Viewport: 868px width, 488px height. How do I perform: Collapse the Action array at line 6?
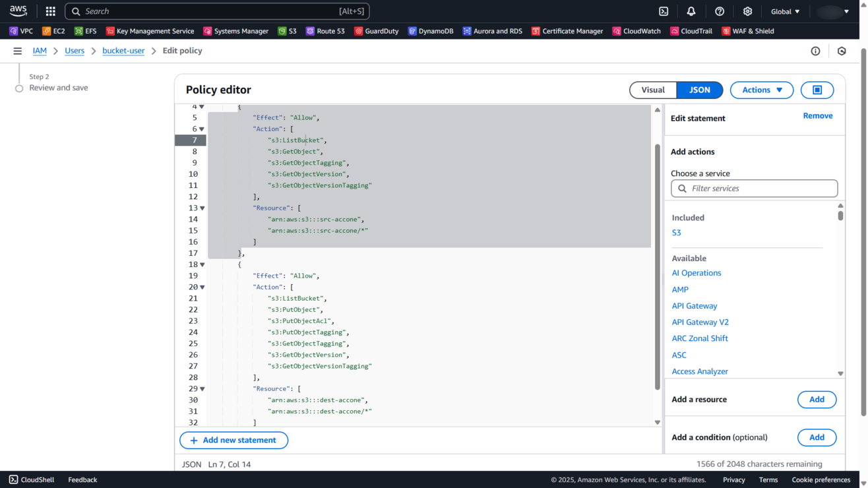pos(202,129)
